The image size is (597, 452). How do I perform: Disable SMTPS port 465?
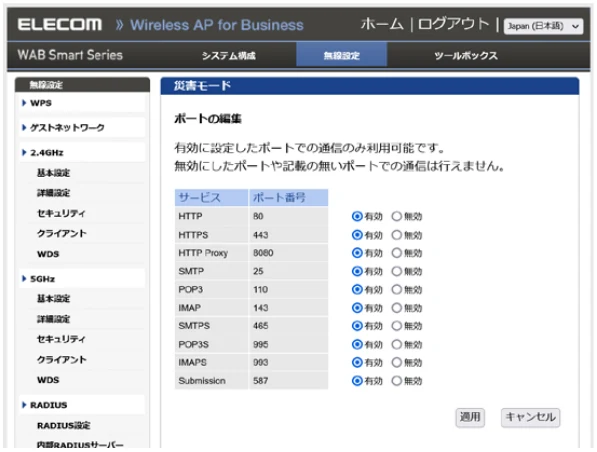tap(397, 326)
